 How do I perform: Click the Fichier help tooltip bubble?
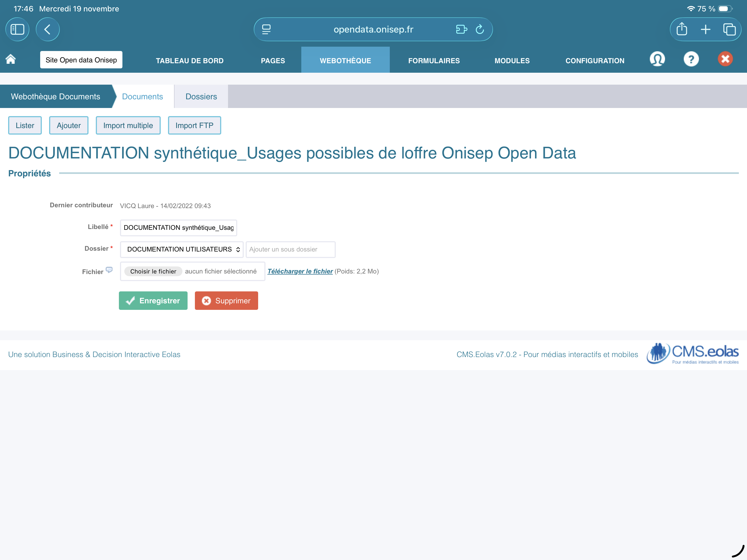click(x=109, y=270)
